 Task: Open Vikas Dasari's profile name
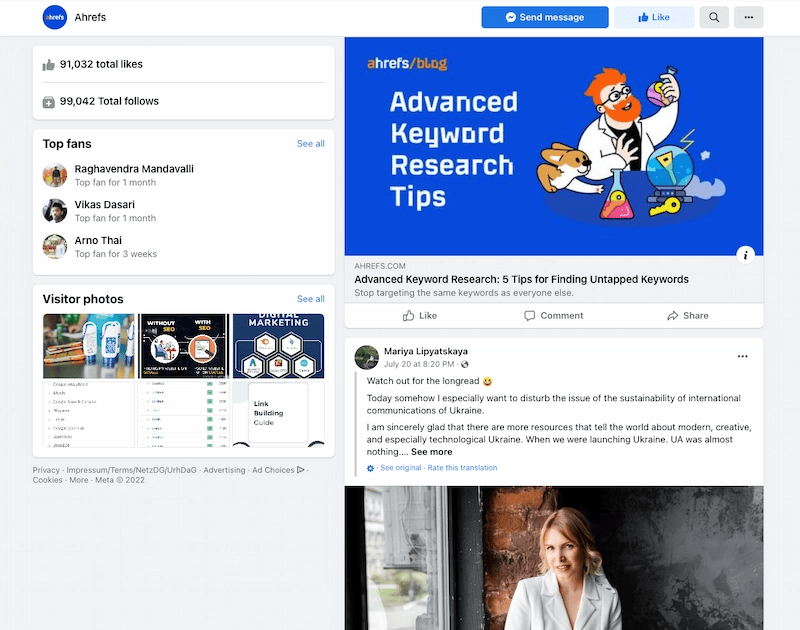105,205
